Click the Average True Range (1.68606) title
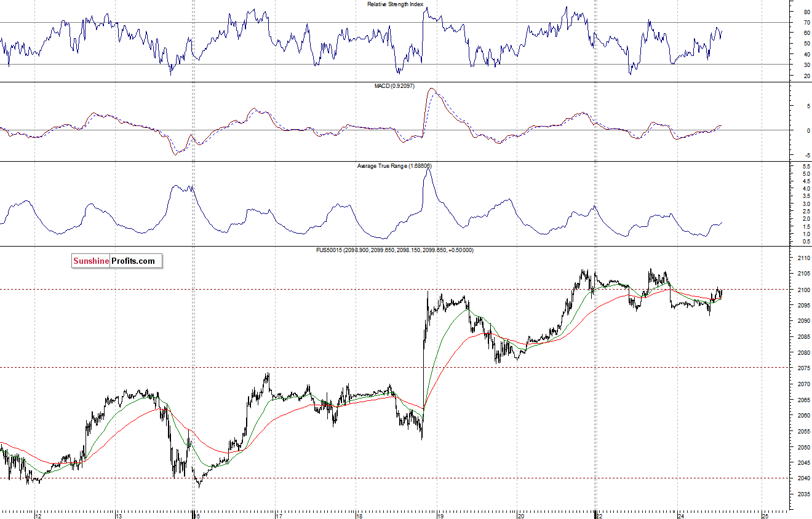812x519 pixels. coord(394,166)
